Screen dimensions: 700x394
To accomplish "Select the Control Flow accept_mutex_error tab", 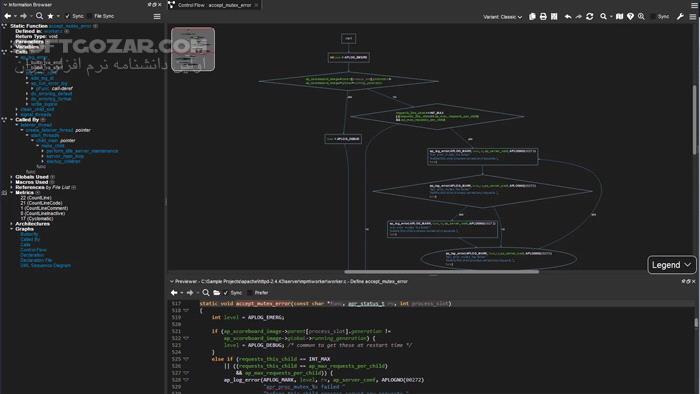I will click(x=214, y=5).
